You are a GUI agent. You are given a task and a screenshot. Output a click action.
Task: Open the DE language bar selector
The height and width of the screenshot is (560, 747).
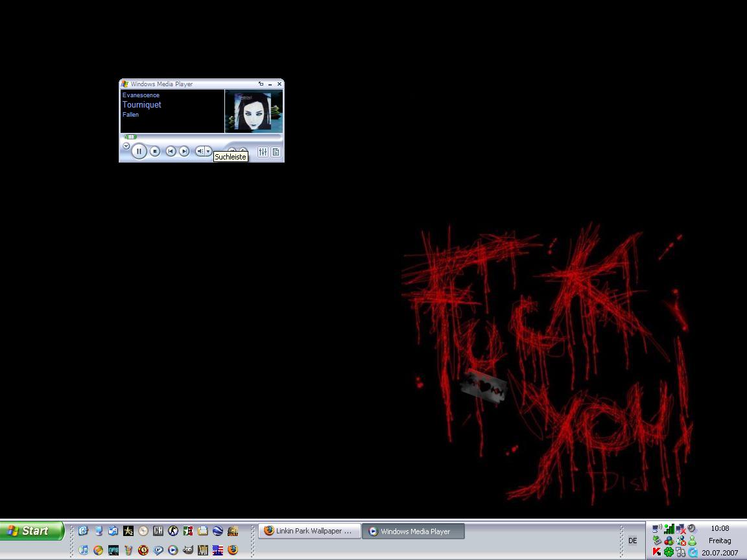[x=632, y=541]
